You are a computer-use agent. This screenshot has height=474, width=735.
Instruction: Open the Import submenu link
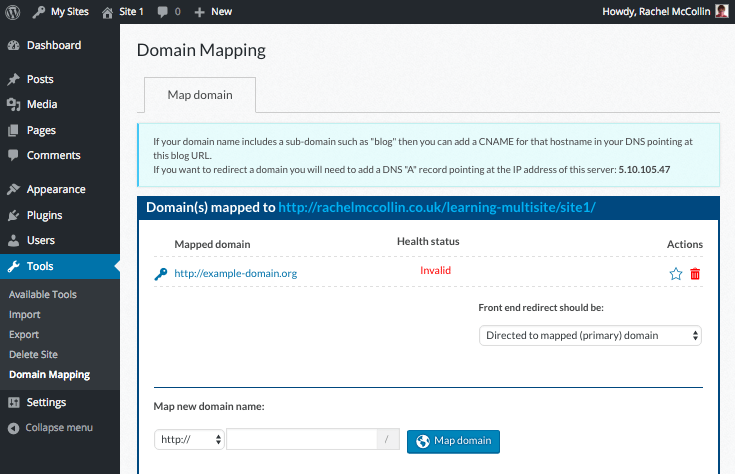pos(25,315)
